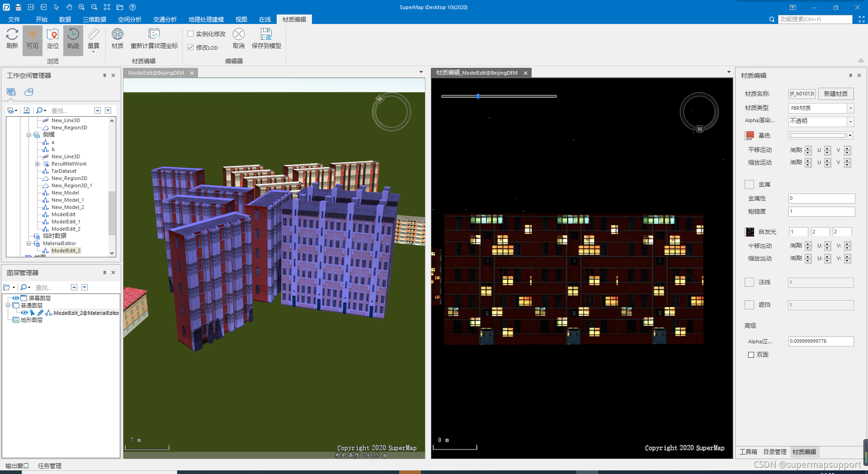Switch to workspace datasource view icon
Viewport: 868px width, 474px height.
(11, 92)
